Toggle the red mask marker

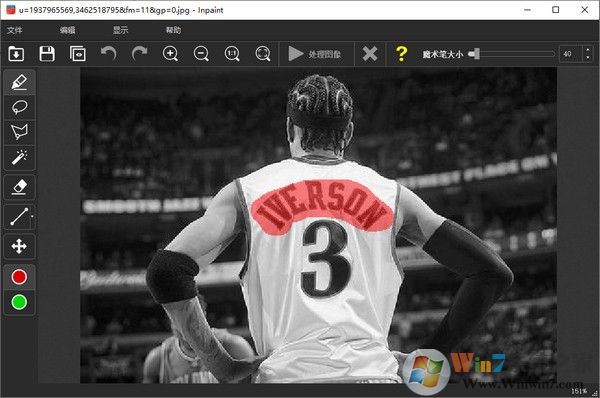coord(19,277)
